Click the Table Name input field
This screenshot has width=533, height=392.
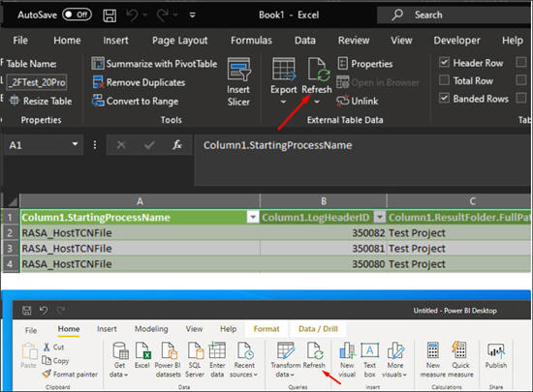(37, 82)
